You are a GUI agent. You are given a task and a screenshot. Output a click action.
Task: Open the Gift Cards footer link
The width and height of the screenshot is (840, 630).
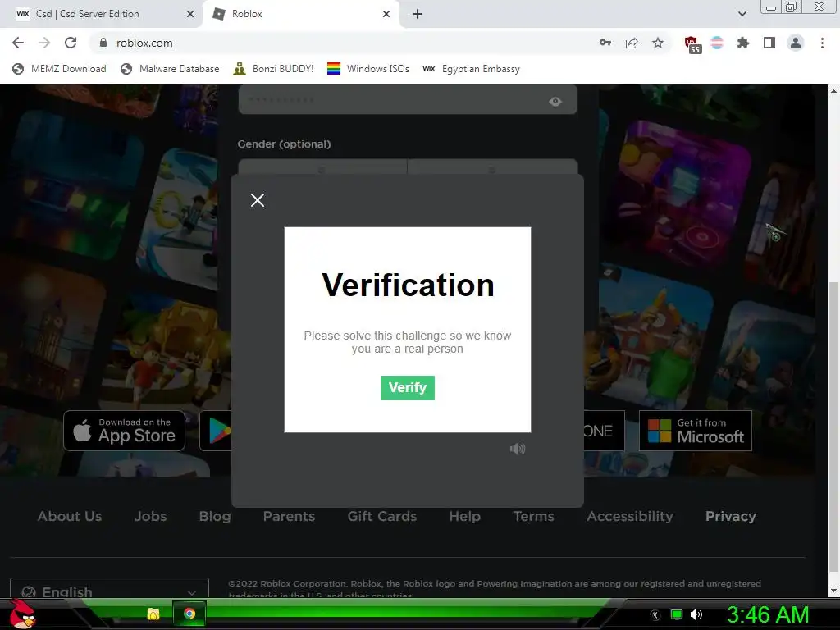382,517
